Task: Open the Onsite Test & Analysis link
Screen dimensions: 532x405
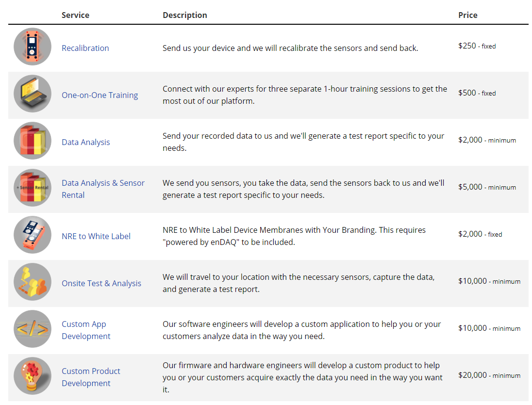Action: point(101,283)
